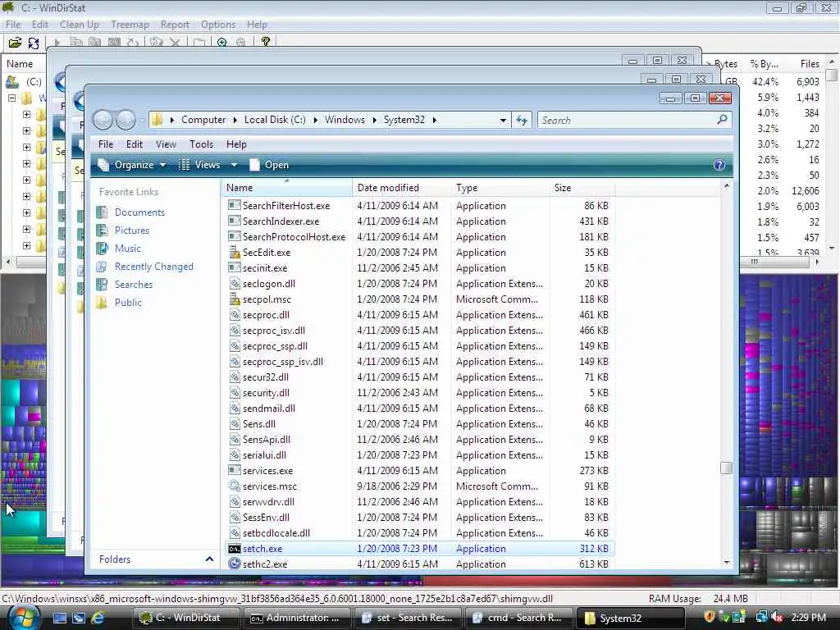Click breadcrumb arrow after Computer in address bar
Screen dimensions: 840x630
(235, 120)
